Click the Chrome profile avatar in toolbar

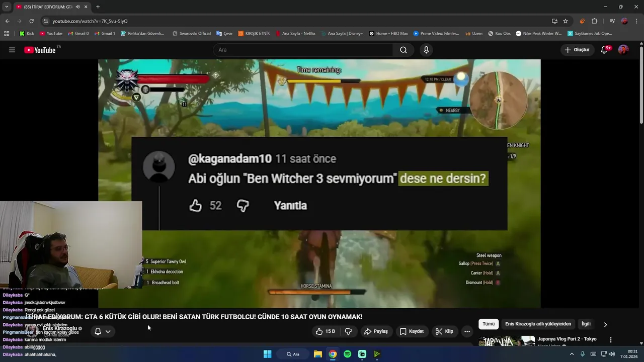click(x=624, y=21)
